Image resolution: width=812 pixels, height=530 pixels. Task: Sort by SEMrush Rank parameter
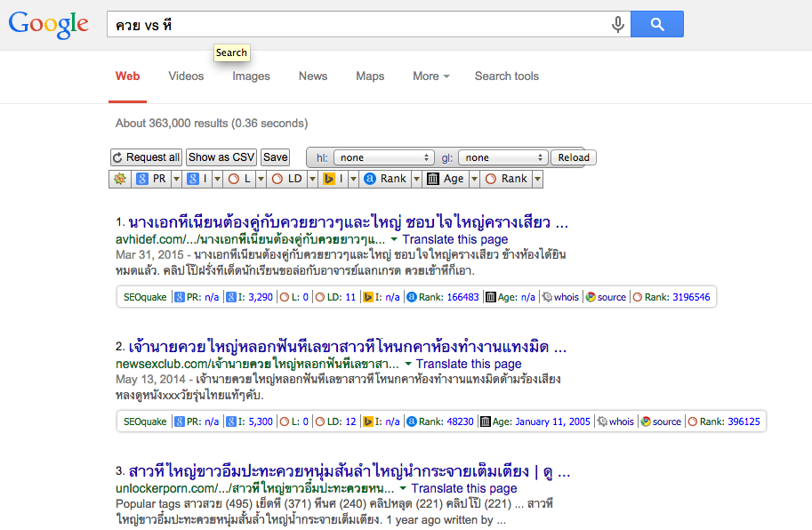[506, 179]
